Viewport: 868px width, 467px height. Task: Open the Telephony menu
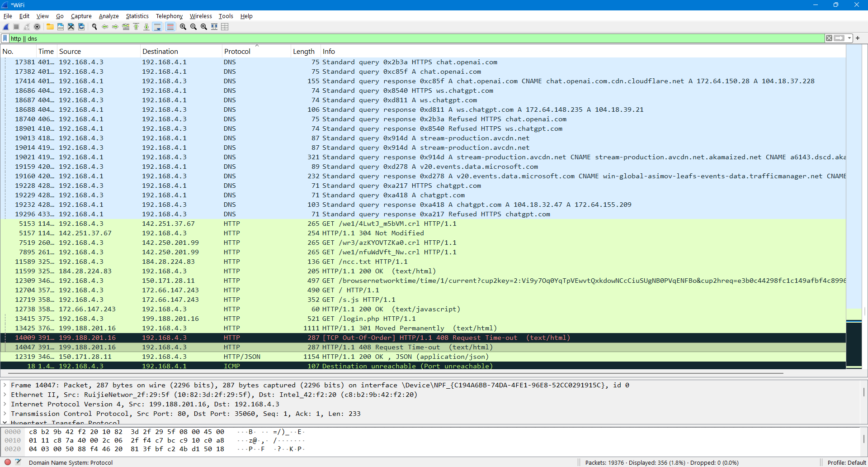169,16
